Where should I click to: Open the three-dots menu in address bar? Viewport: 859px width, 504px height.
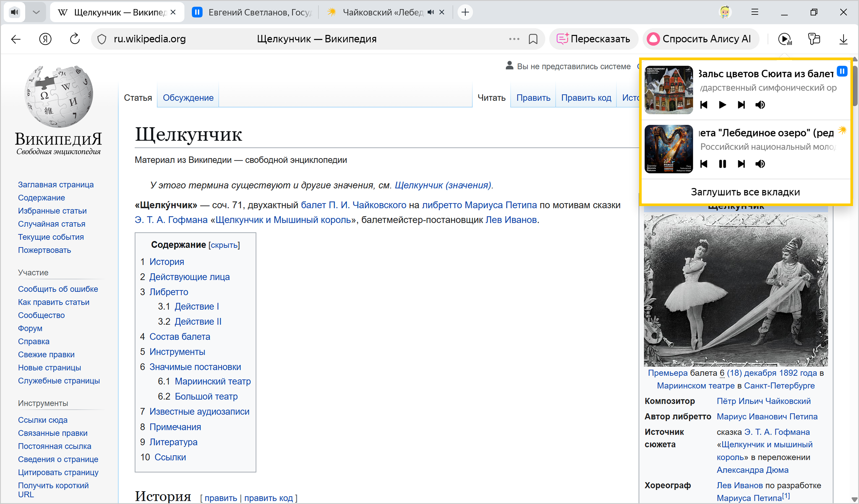(x=514, y=39)
